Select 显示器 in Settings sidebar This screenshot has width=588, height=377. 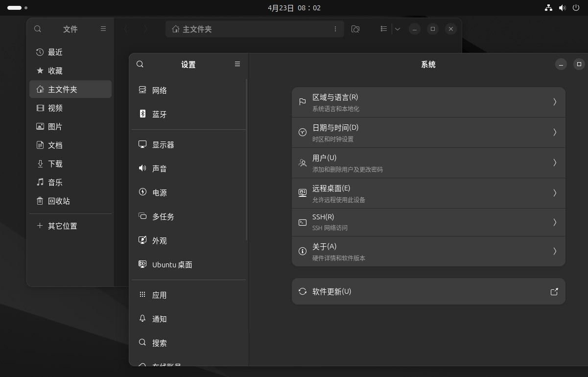(x=163, y=144)
